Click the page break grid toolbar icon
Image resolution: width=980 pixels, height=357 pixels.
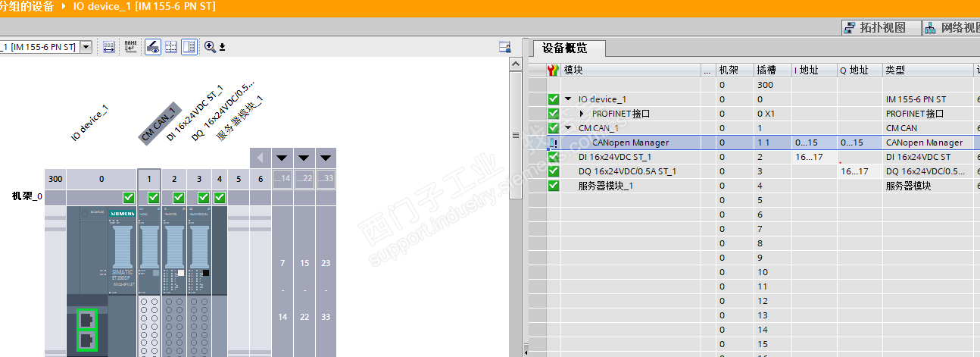(171, 47)
